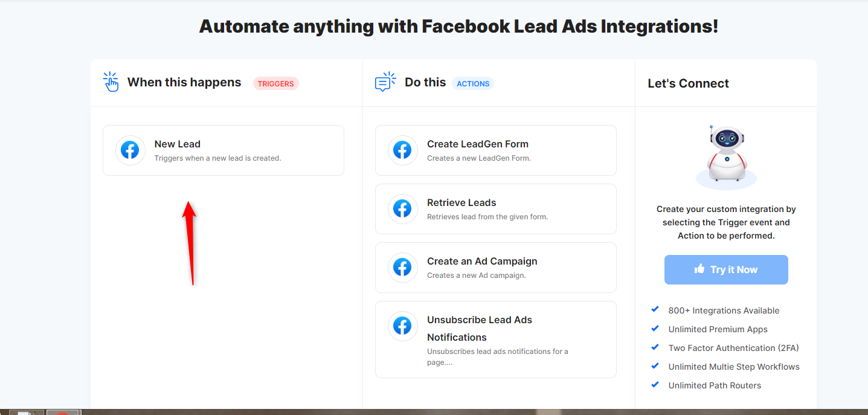Click the checkmark beside 800+ Integrations Available
This screenshot has width=868, height=415.
click(655, 309)
